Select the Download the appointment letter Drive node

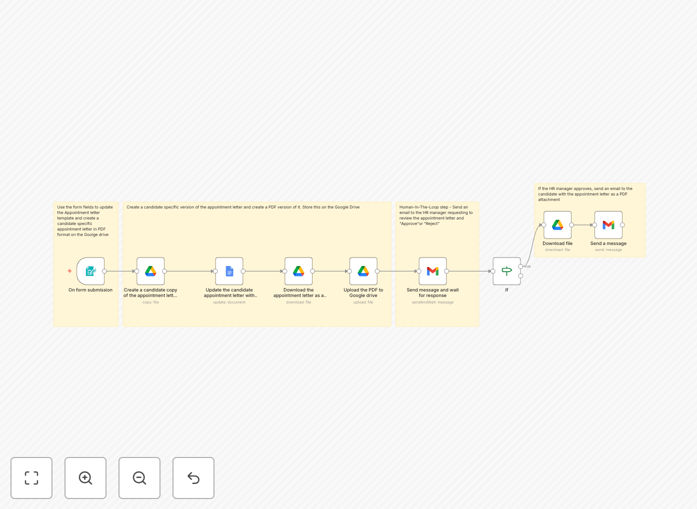click(x=298, y=271)
